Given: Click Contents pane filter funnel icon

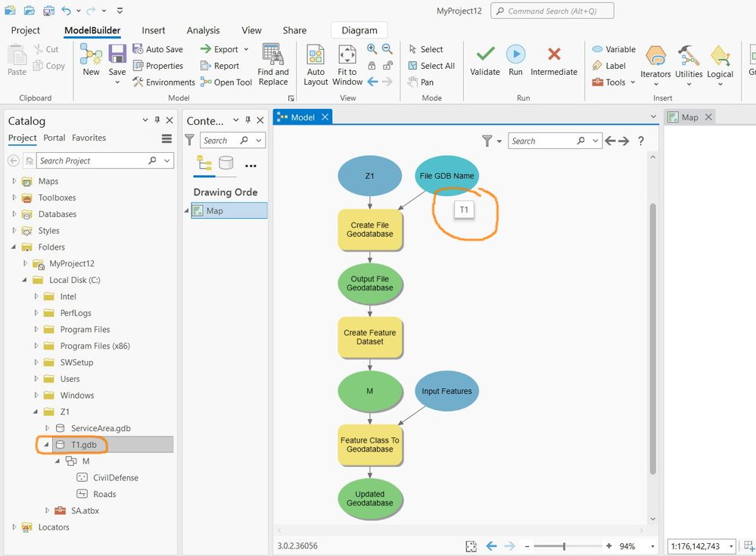Looking at the screenshot, I should (189, 140).
